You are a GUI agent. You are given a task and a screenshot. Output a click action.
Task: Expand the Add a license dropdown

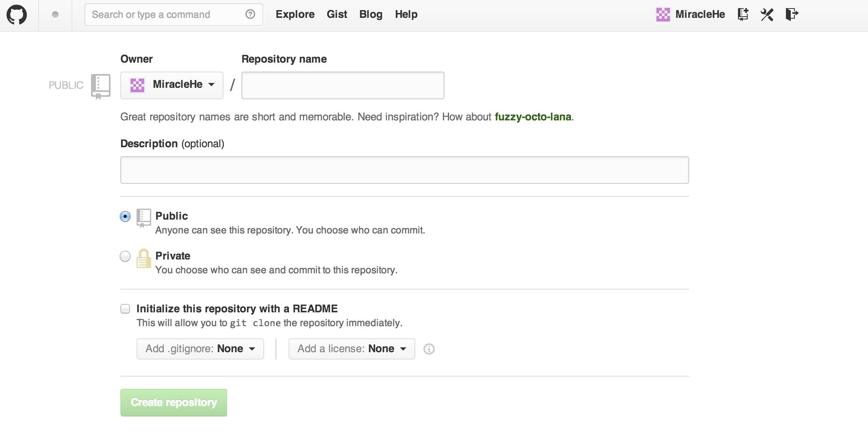click(x=352, y=349)
